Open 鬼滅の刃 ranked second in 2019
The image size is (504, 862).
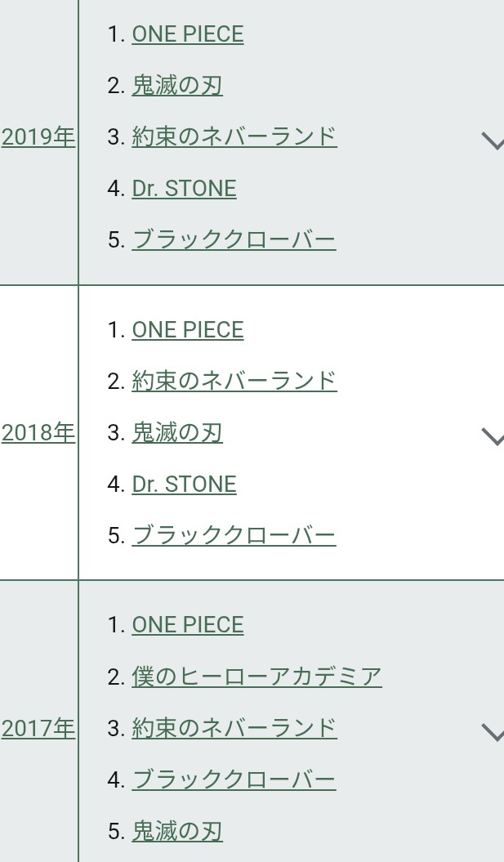[x=177, y=86]
